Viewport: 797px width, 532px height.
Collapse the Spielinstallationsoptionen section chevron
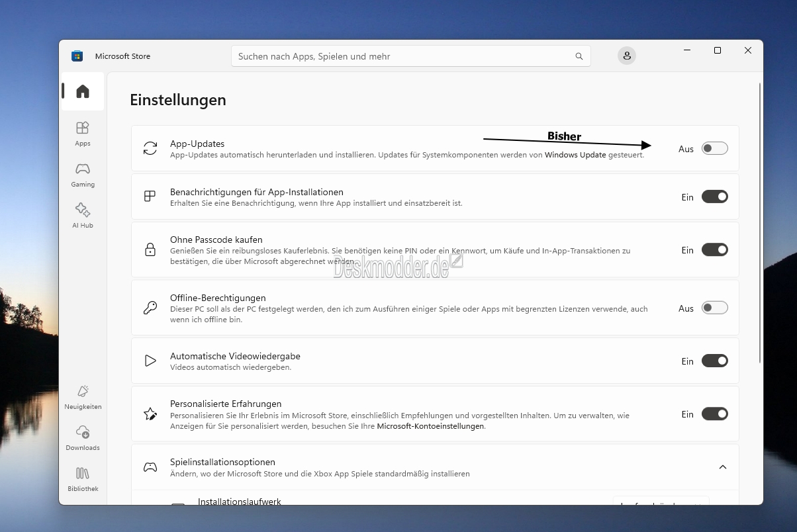tap(723, 467)
